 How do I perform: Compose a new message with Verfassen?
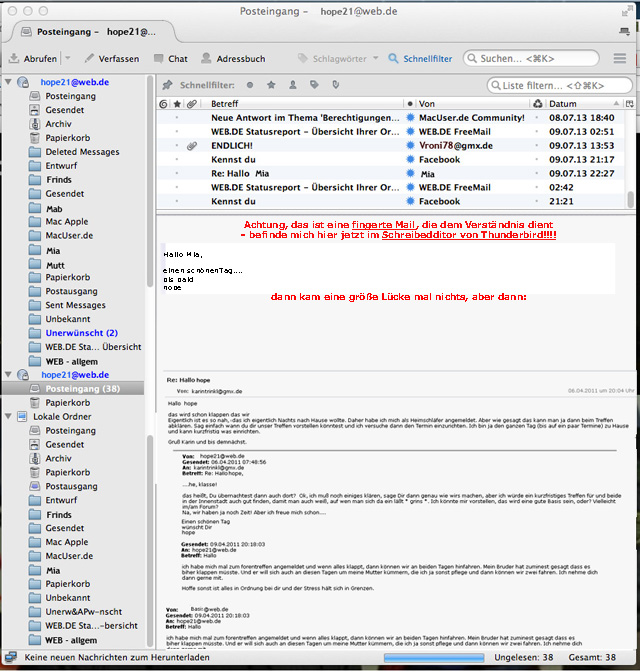click(x=112, y=59)
